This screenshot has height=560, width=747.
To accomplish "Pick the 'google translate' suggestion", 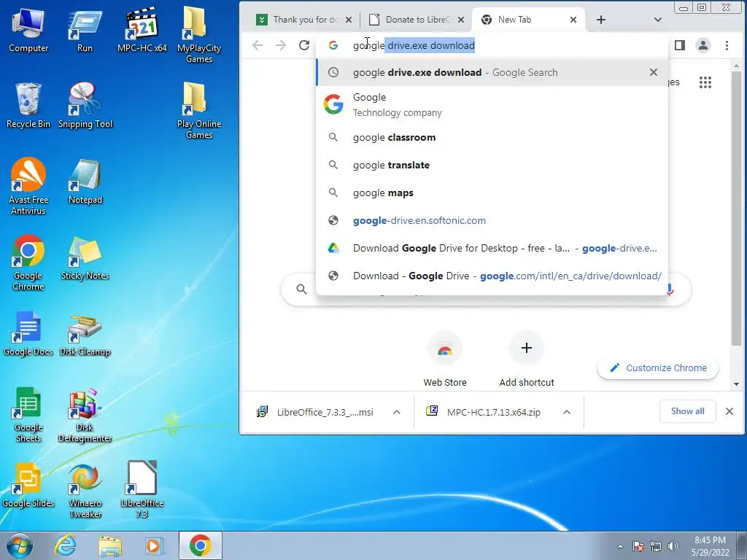I will [x=492, y=166].
